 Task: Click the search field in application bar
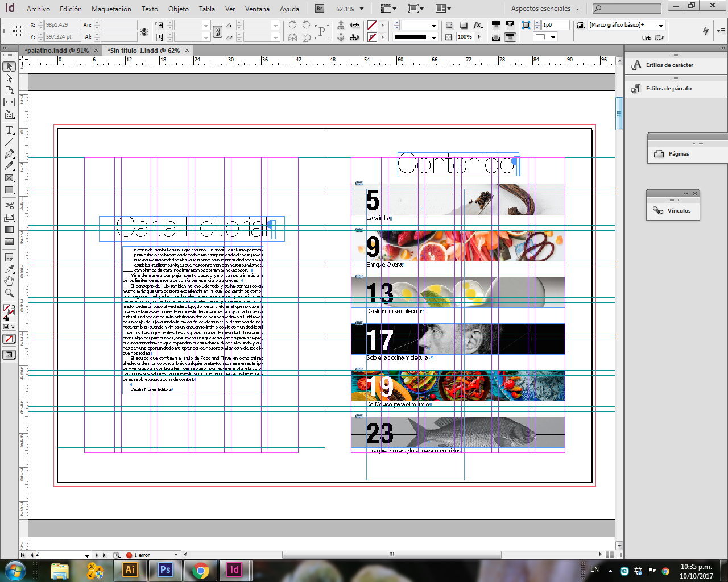point(627,9)
